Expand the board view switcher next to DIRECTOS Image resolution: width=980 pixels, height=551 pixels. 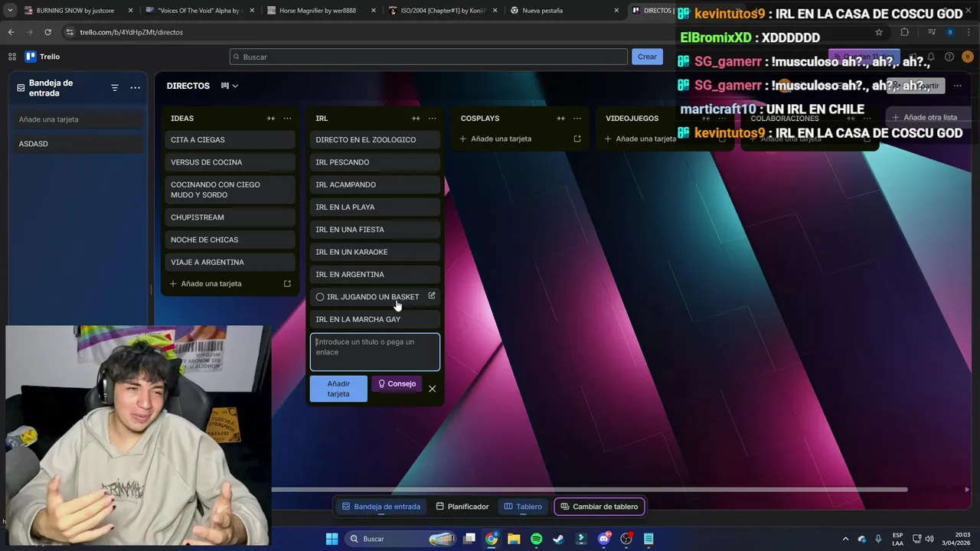point(230,86)
